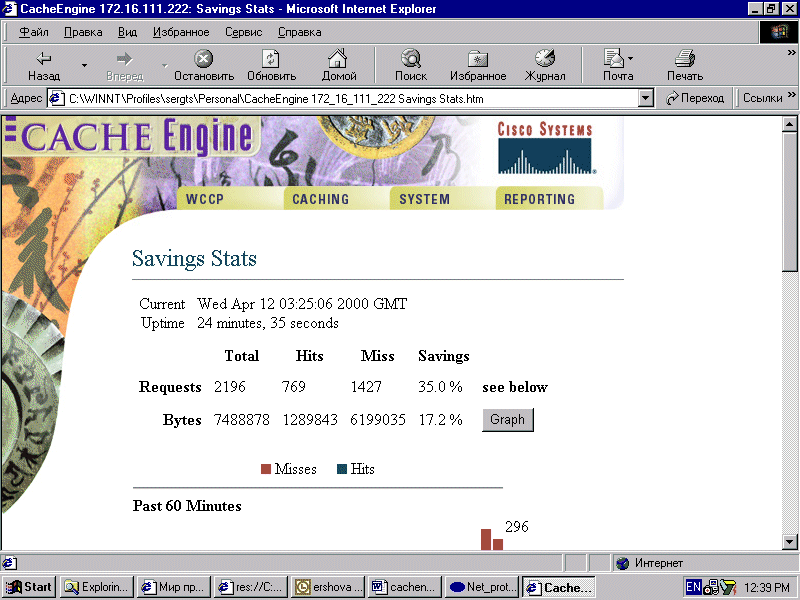Expand the toolbar overflow chevron
This screenshot has height=600, width=800.
[x=791, y=52]
